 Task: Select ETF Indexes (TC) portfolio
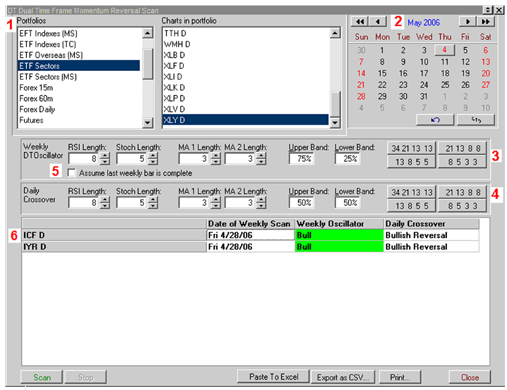point(79,44)
